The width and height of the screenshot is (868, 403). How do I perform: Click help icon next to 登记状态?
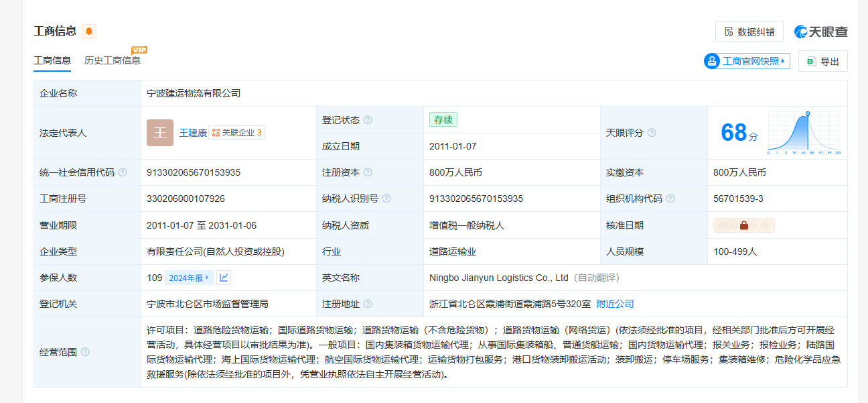368,120
